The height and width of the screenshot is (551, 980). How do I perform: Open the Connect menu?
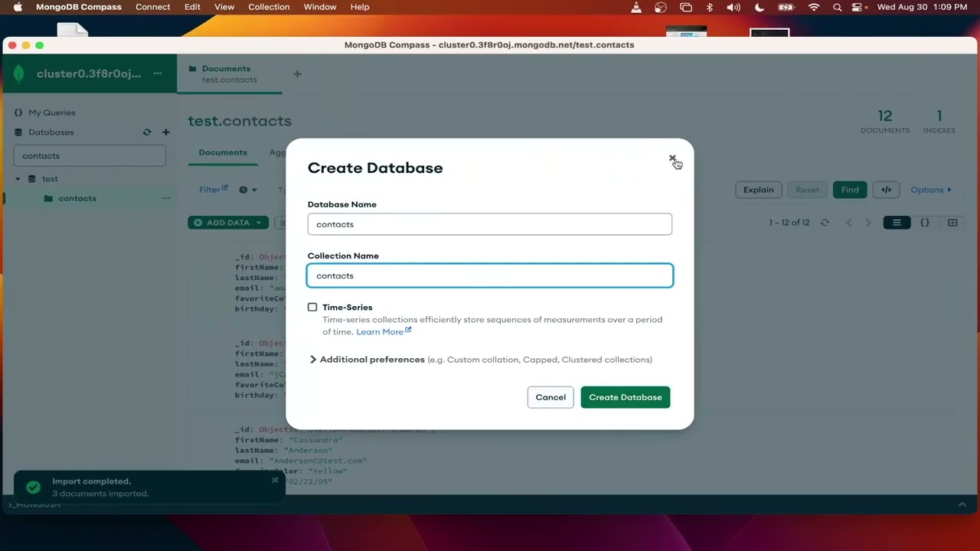pyautogui.click(x=153, y=7)
